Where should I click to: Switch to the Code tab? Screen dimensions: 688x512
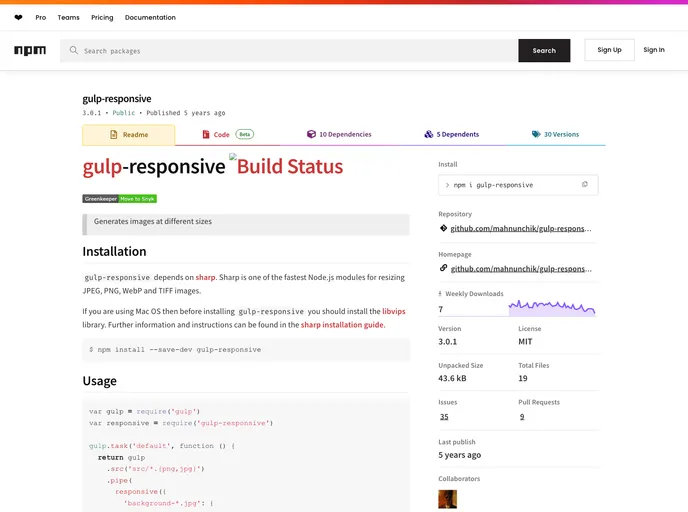[x=228, y=134]
